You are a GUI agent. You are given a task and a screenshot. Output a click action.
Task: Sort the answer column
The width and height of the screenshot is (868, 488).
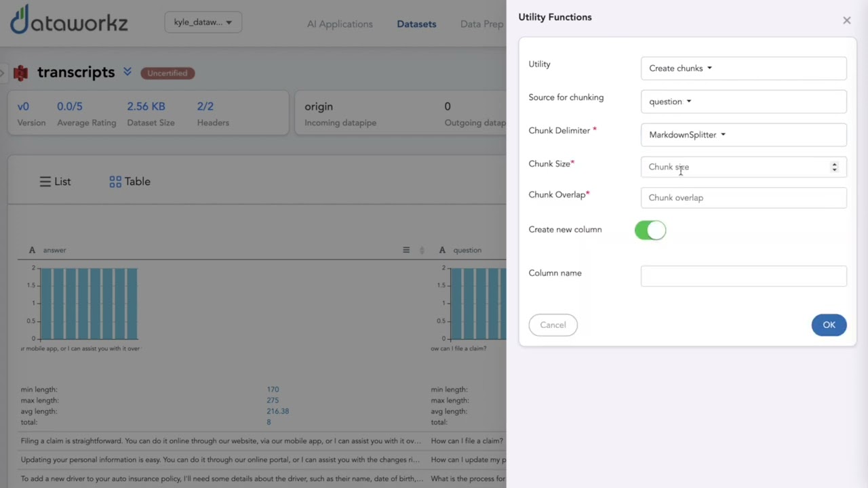click(x=422, y=250)
